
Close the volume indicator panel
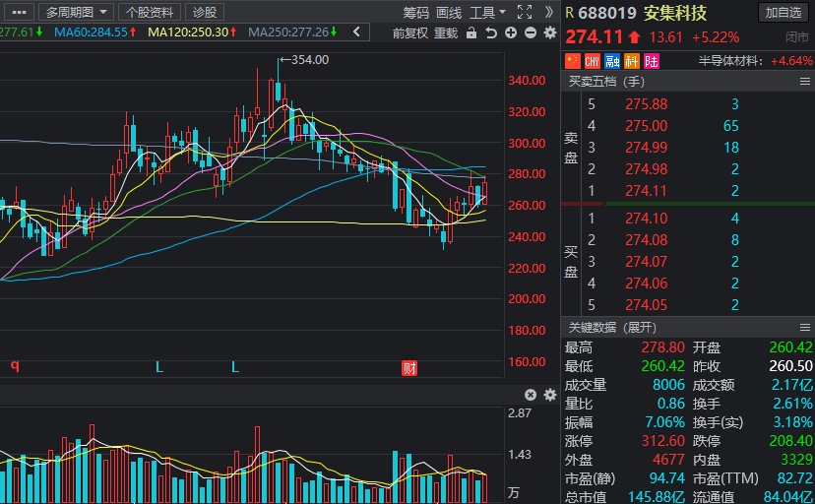point(531,395)
